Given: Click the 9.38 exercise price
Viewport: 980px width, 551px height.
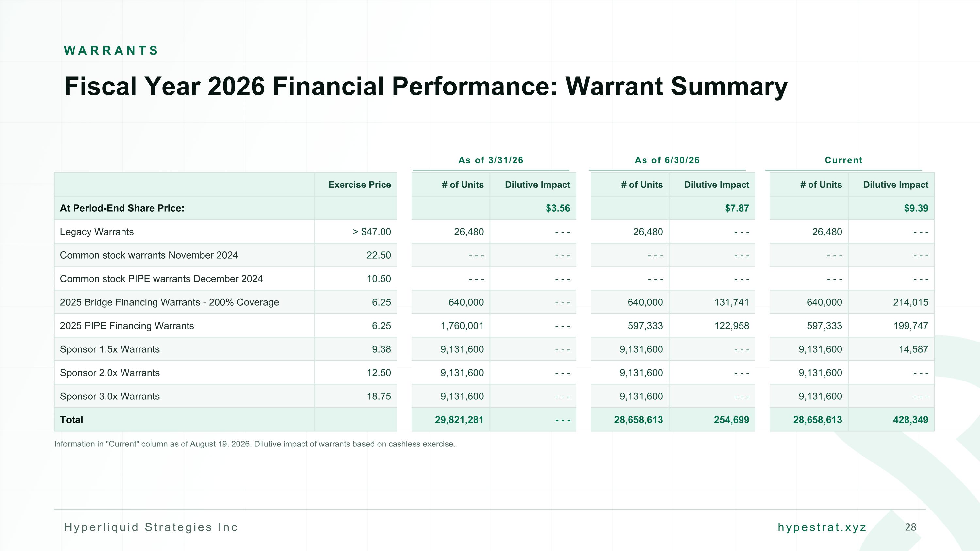Looking at the screenshot, I should click(381, 350).
